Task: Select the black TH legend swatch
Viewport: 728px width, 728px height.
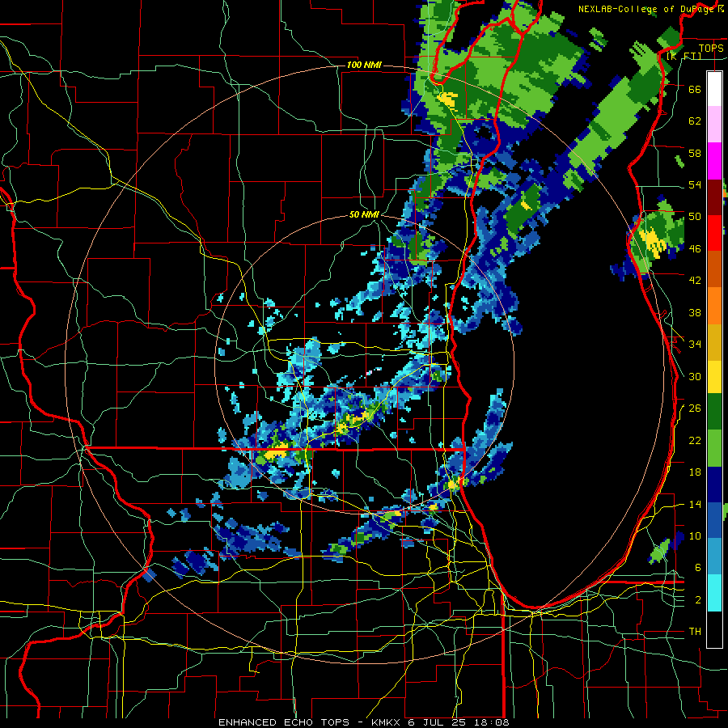Action: tap(714, 629)
